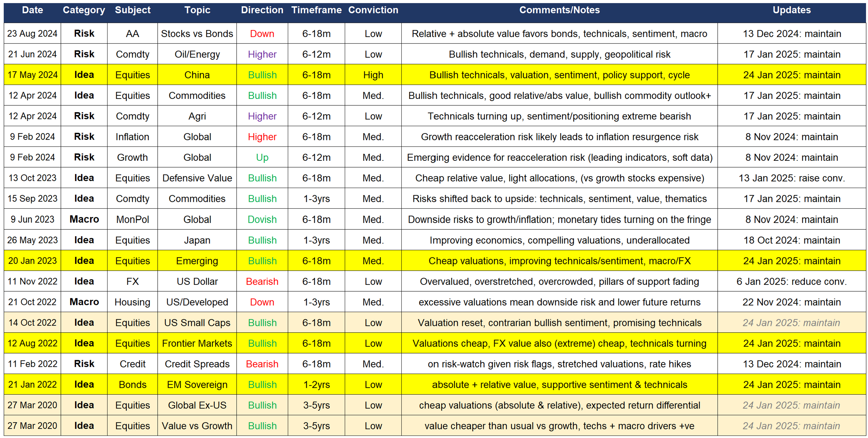This screenshot has width=868, height=438.
Task: Select the Frontier Markets topic cell
Action: pos(197,343)
